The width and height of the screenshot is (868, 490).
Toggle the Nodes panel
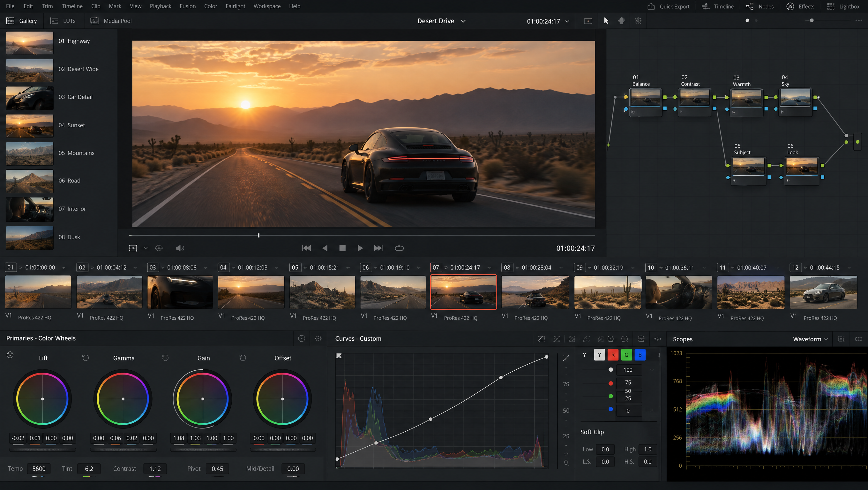click(759, 6)
